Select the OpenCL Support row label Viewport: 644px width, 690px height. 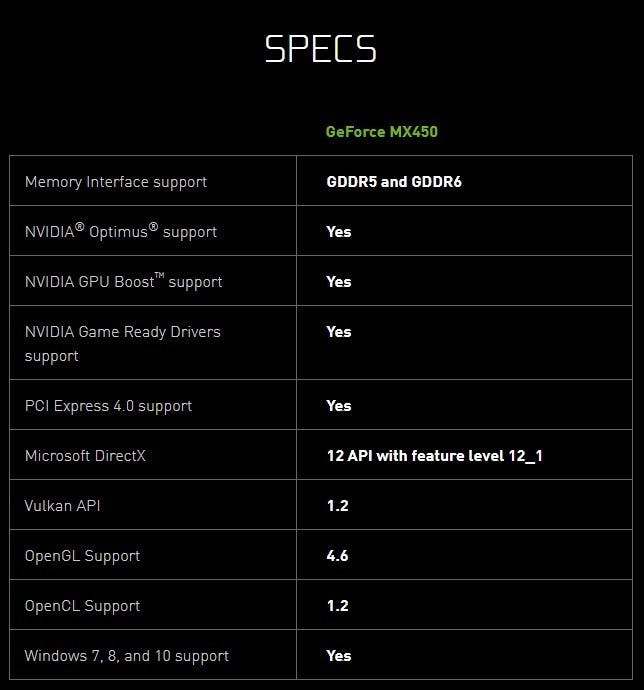click(82, 606)
